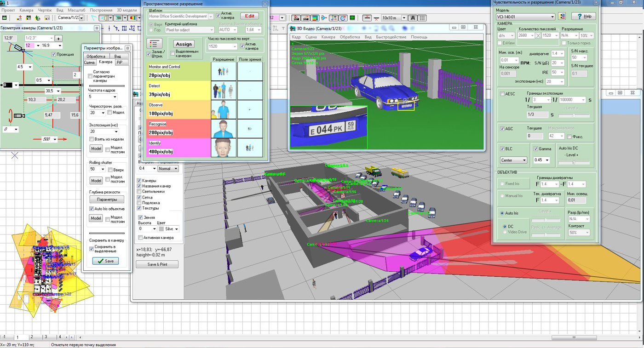Click the strikethrough A text toolbar icon

pos(413,18)
